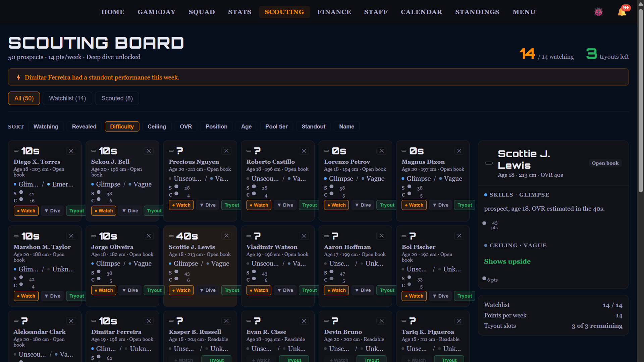Sort prospects by Standout
The width and height of the screenshot is (644, 362).
(x=313, y=127)
